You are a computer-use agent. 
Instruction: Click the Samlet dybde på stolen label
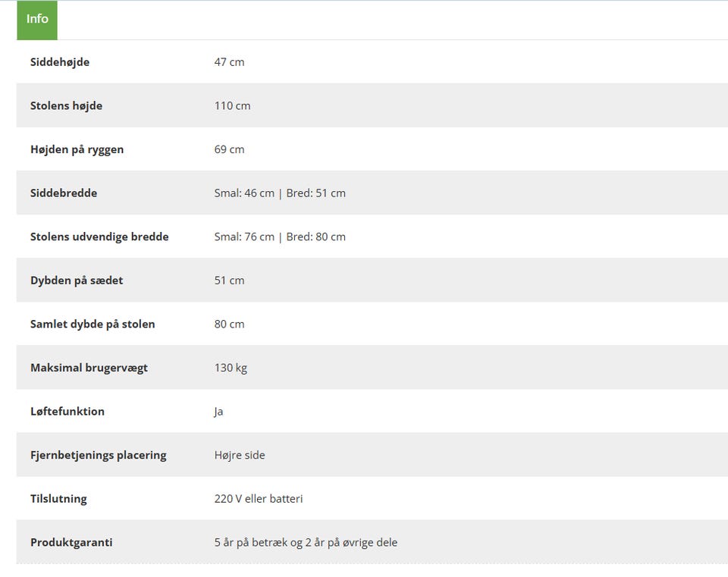(93, 325)
